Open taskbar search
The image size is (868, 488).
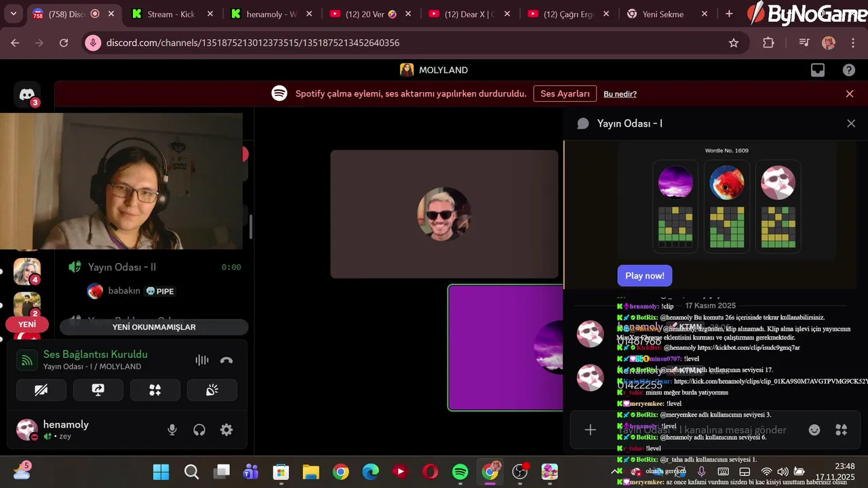(191, 472)
